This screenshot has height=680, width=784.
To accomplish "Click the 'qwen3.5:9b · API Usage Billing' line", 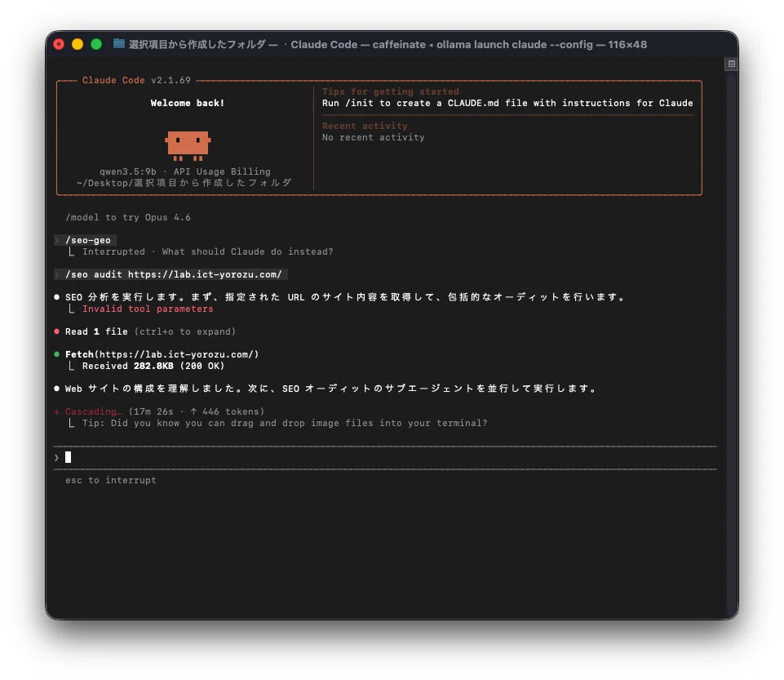I will pos(185,171).
